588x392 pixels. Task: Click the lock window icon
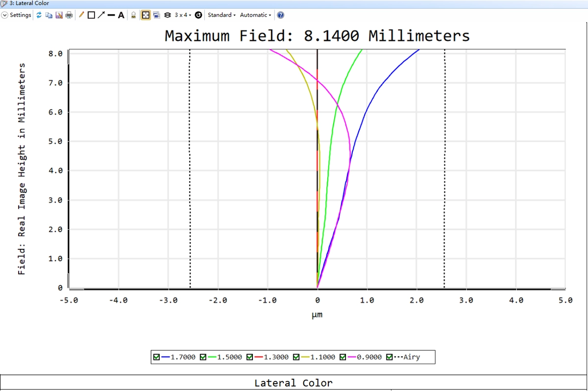coord(133,15)
